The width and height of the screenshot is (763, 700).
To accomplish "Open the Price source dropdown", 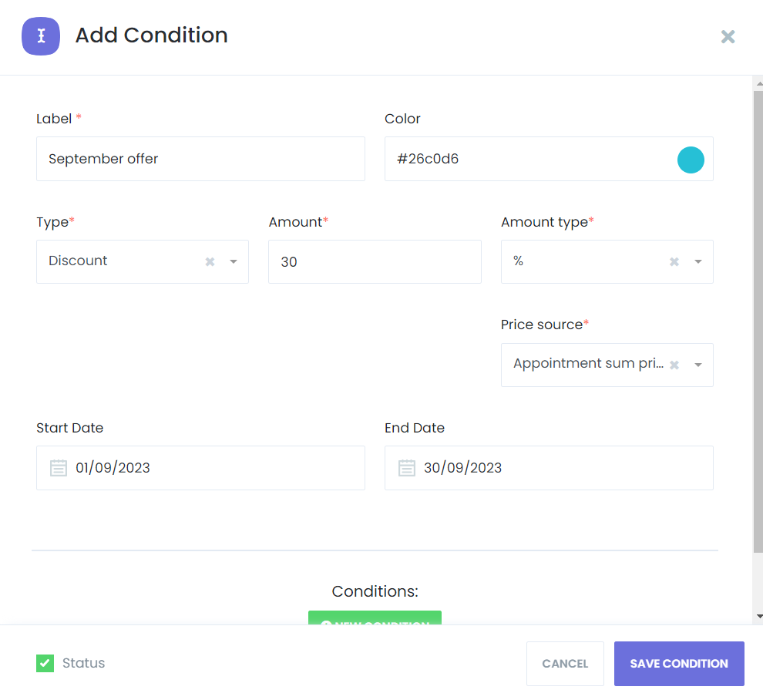I will click(x=698, y=365).
